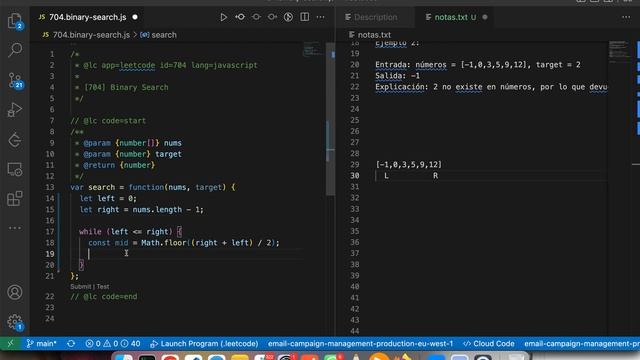Click the '[-1,0,3,5,9,12]' array on line 29
The image size is (640, 360).
tap(409, 164)
